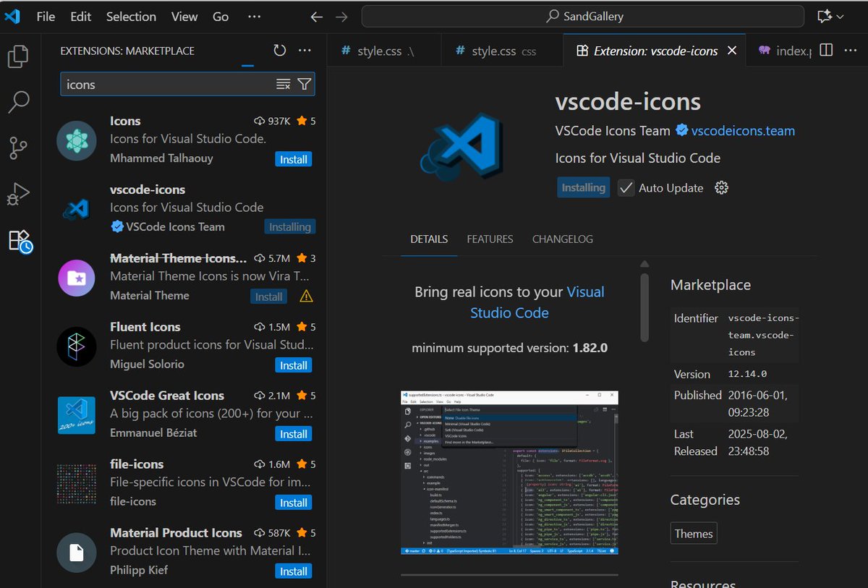
Task: Install the Icons extension
Action: (294, 159)
